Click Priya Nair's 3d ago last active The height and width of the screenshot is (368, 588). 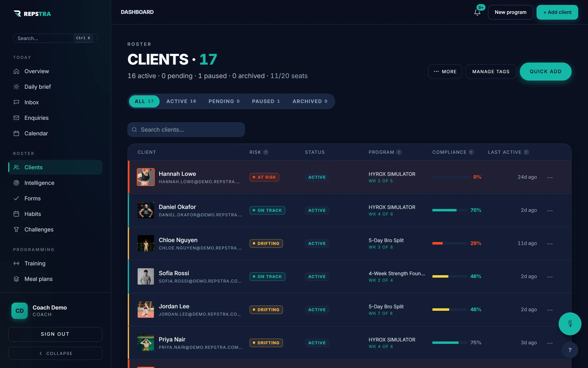529,342
